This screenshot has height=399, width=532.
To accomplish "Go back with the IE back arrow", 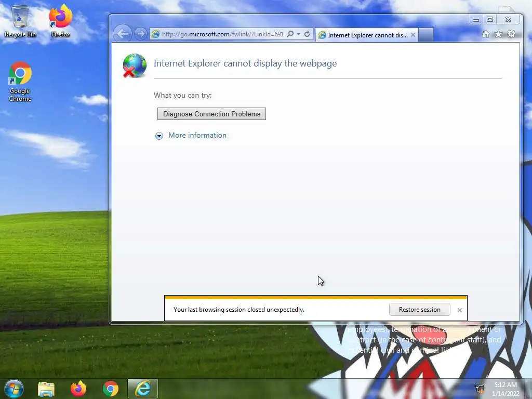I will (122, 34).
